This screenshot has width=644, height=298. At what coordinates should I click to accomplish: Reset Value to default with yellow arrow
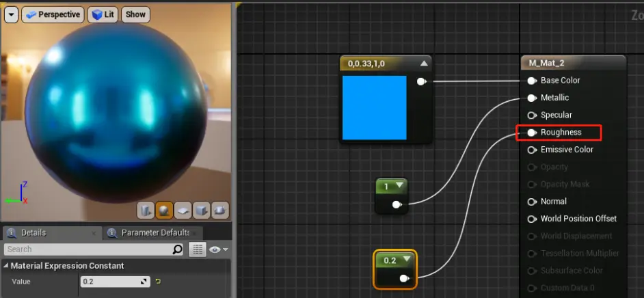[x=158, y=282]
